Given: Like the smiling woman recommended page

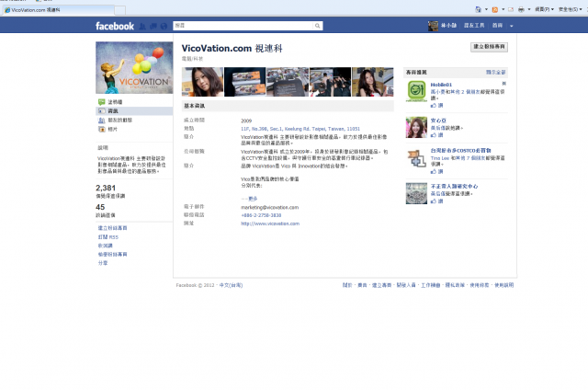Looking at the screenshot, I should [437, 135].
